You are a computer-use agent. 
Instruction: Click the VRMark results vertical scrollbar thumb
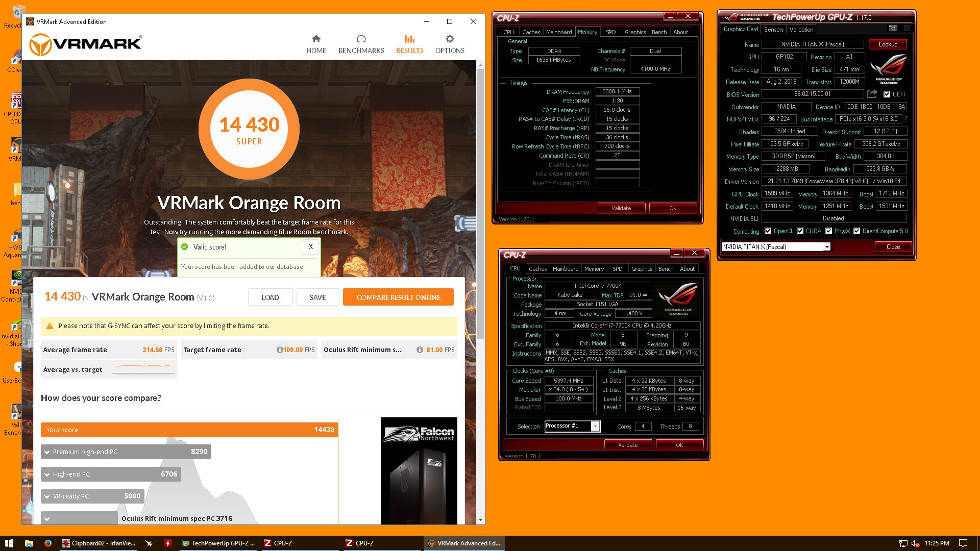click(480, 204)
